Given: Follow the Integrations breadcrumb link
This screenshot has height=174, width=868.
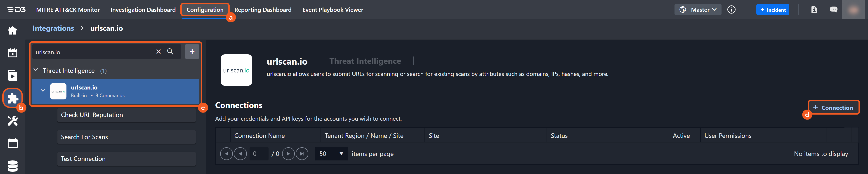Looking at the screenshot, I should coord(53,28).
